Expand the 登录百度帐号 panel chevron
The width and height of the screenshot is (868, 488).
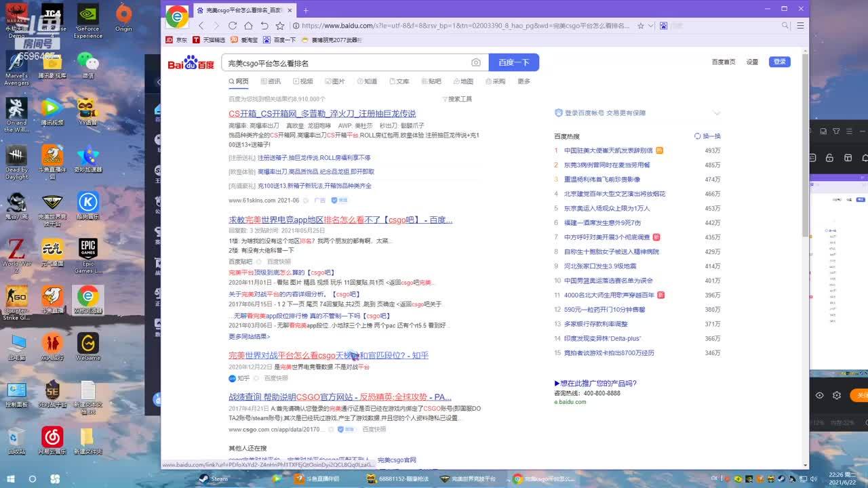click(x=717, y=113)
